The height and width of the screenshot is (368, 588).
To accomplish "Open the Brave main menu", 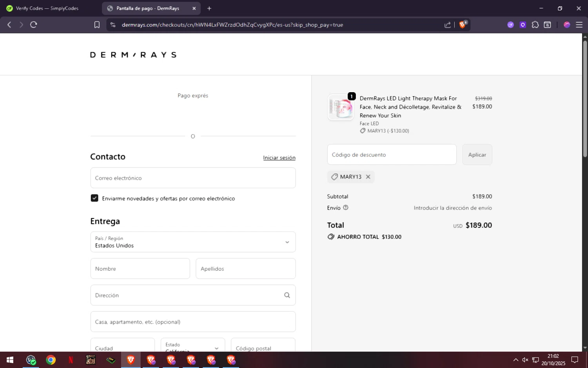I will click(579, 25).
